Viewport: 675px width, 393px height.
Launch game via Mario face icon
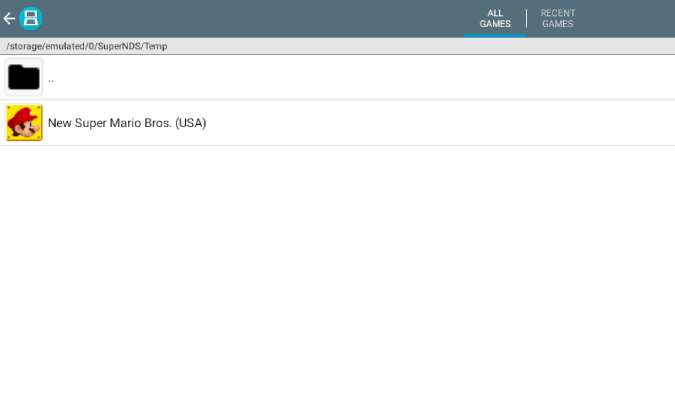pos(24,123)
